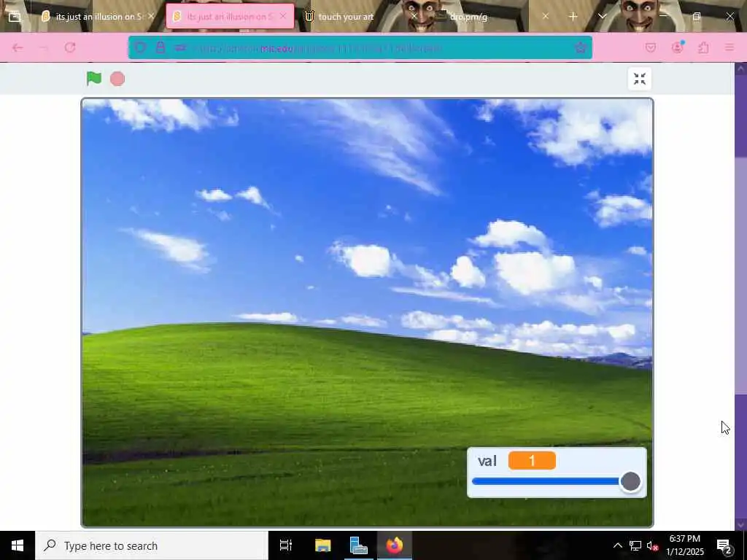Image resolution: width=747 pixels, height=560 pixels.
Task: Stop the project with the red stop button
Action: click(117, 79)
